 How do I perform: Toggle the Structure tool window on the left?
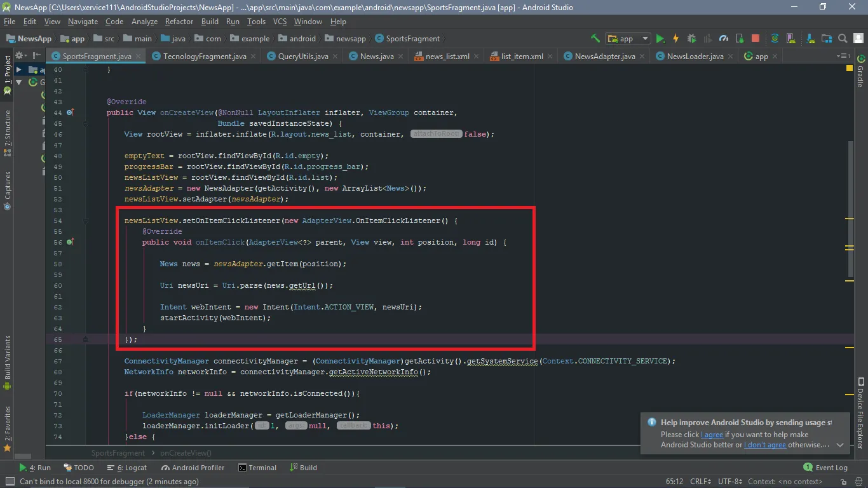click(x=8, y=128)
